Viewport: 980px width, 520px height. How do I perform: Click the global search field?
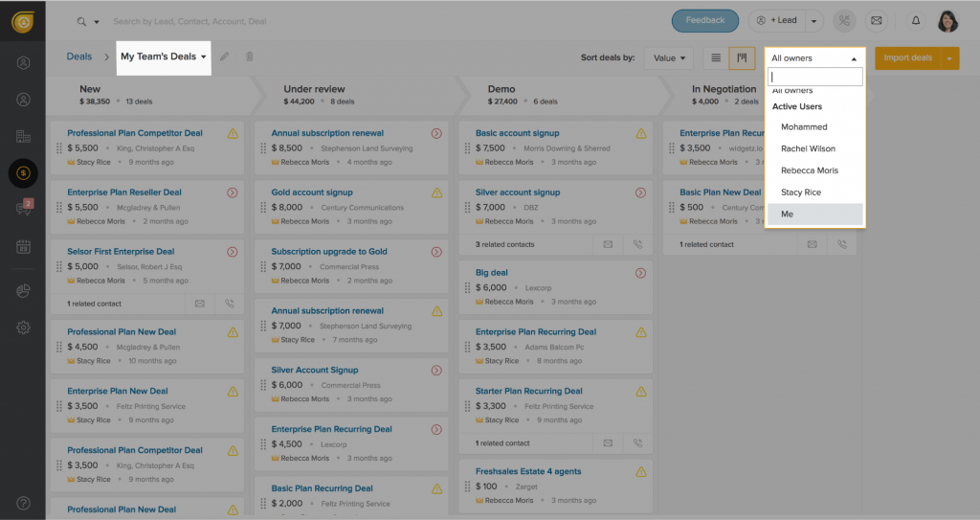coord(189,22)
